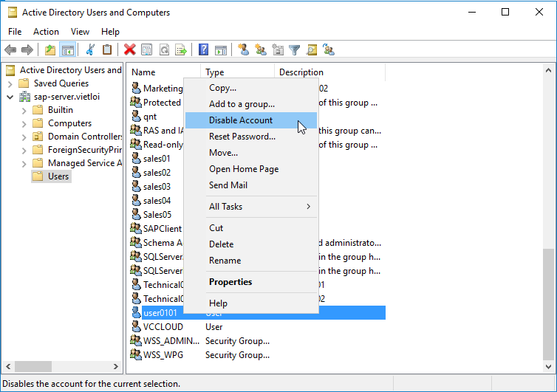Viewport: 557px width, 392px height.
Task: Click the SAPClient group icon
Action: coord(136,228)
